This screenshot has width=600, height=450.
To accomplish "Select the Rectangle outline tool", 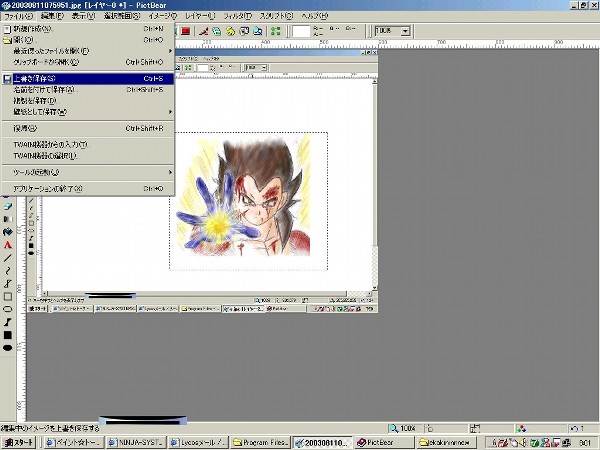I will click(8, 296).
